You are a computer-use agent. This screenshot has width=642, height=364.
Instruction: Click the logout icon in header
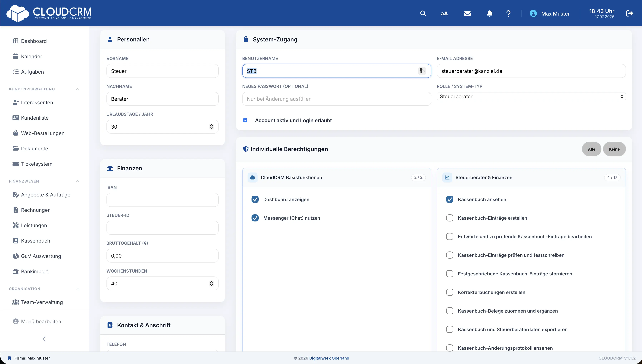(629, 14)
